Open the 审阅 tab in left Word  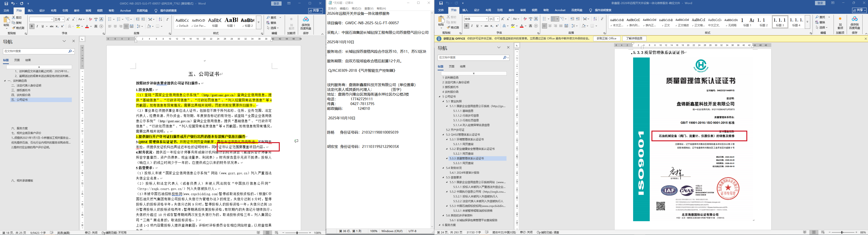click(x=88, y=11)
